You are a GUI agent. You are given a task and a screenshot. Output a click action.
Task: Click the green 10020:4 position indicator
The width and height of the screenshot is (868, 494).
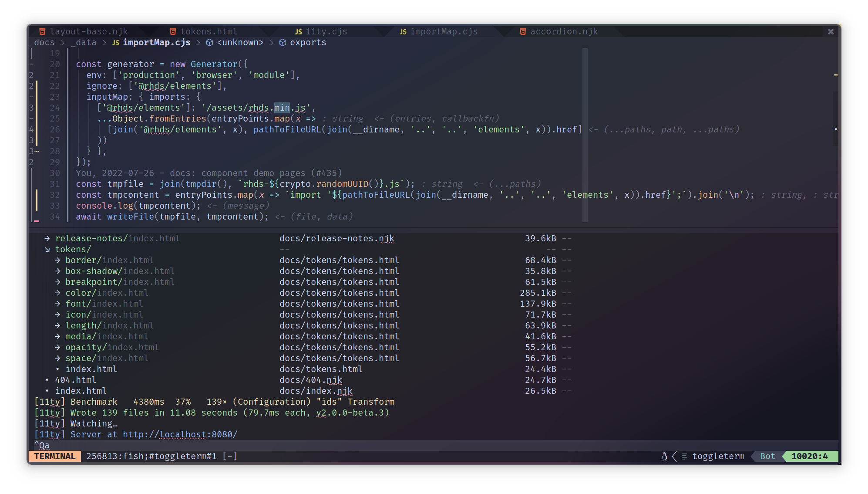pyautogui.click(x=810, y=456)
